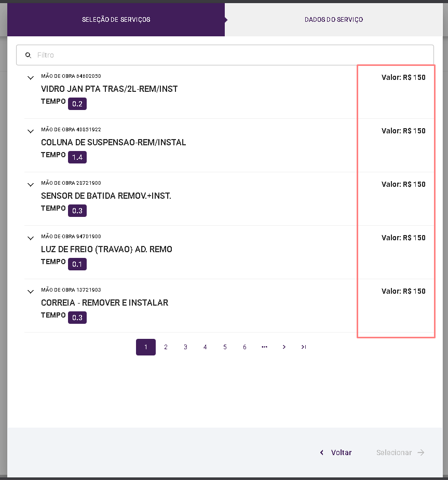Select the CORREIA - REMOVER E INSTALAR service
The width and height of the screenshot is (448, 480).
coord(104,303)
